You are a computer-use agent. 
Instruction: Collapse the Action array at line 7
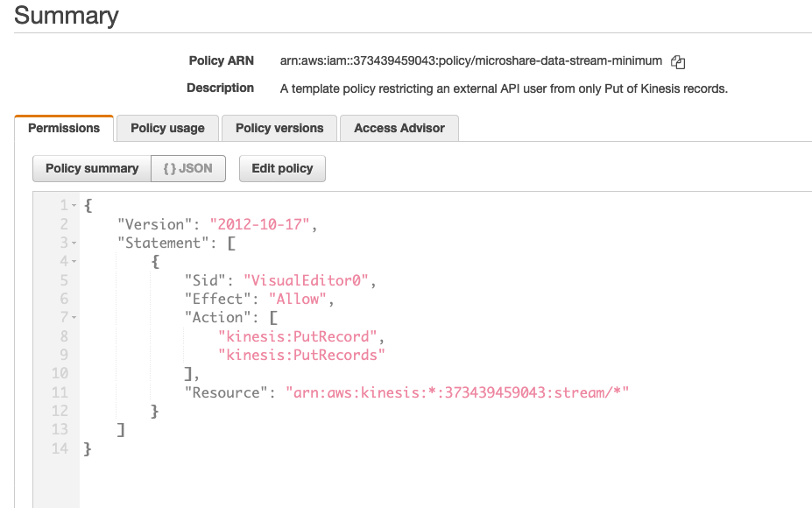click(x=74, y=317)
